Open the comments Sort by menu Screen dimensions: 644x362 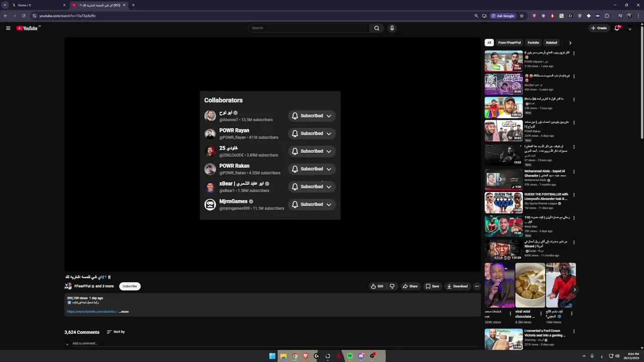pos(116,332)
